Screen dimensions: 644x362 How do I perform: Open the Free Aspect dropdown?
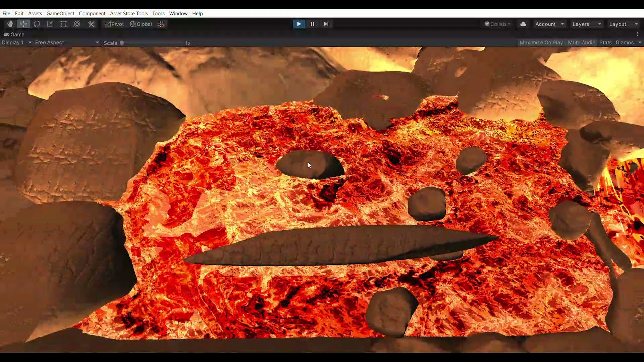point(67,43)
